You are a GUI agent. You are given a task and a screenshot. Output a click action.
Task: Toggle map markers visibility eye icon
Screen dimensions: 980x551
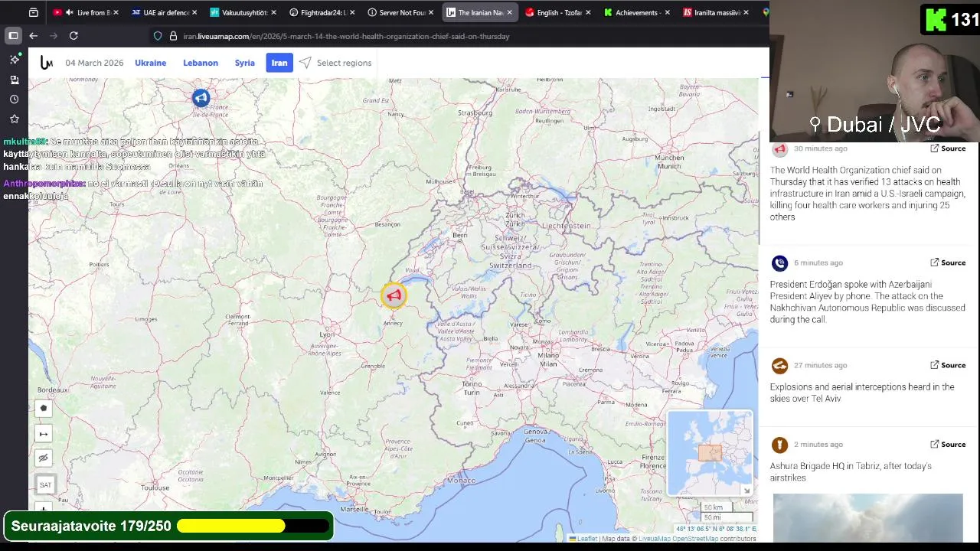point(44,458)
